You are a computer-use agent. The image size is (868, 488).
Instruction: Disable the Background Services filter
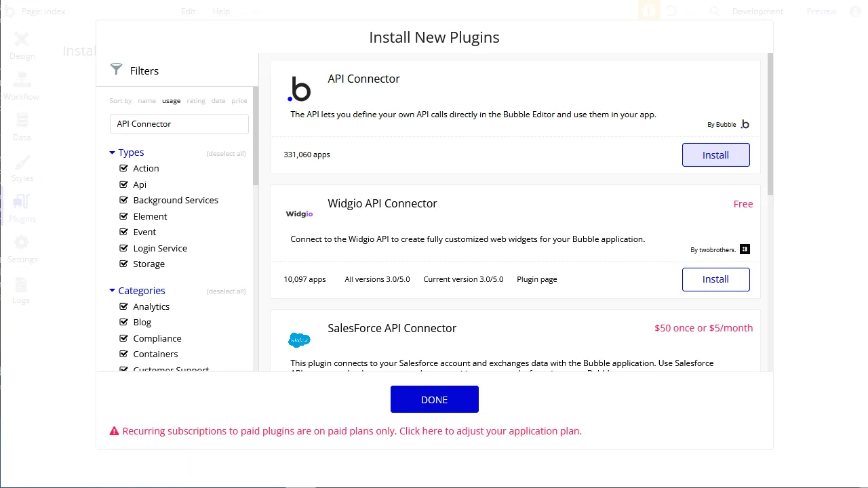[124, 200]
